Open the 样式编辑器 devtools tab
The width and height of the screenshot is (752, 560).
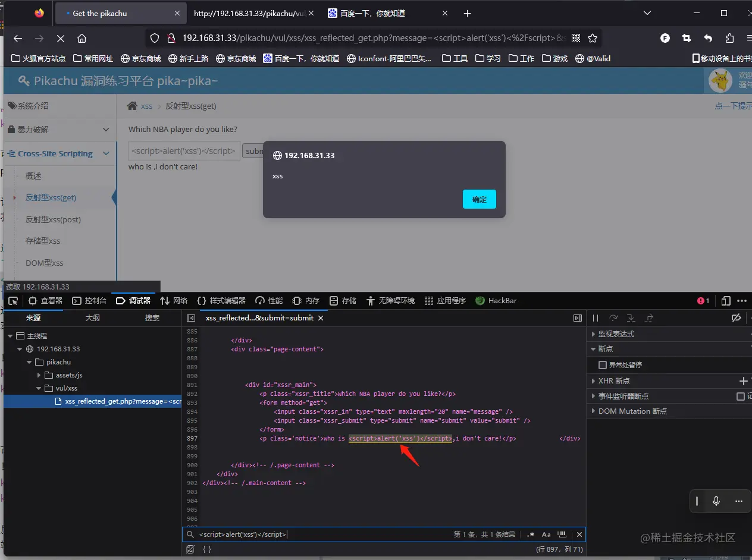point(221,301)
